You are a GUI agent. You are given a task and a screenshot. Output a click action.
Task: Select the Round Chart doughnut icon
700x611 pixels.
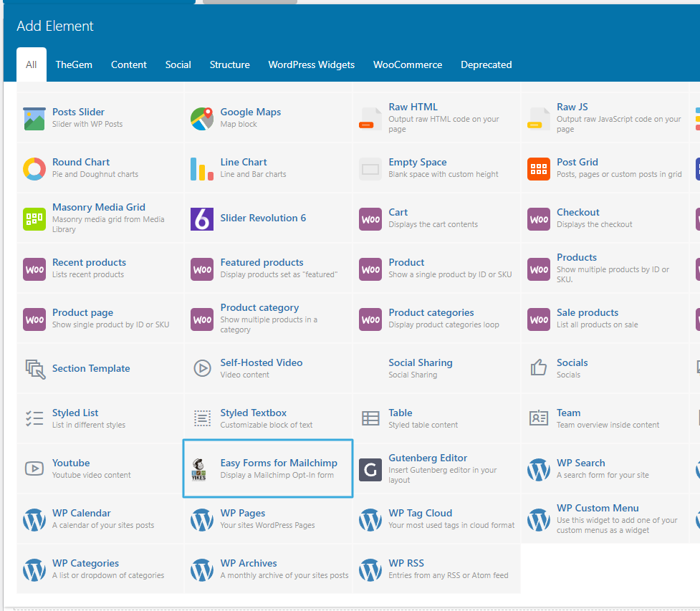pyautogui.click(x=34, y=169)
